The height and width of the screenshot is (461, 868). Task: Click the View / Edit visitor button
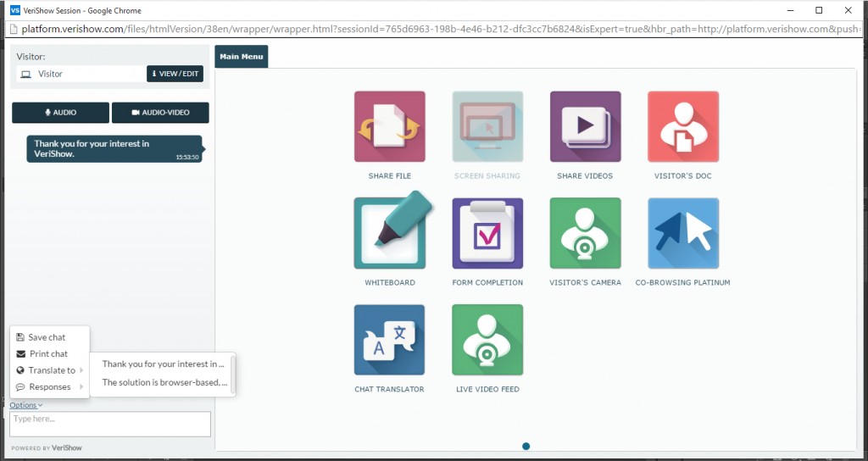(175, 74)
